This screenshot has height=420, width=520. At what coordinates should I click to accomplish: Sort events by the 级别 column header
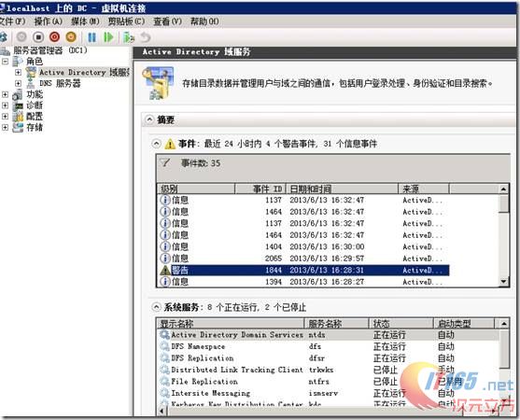pos(196,189)
